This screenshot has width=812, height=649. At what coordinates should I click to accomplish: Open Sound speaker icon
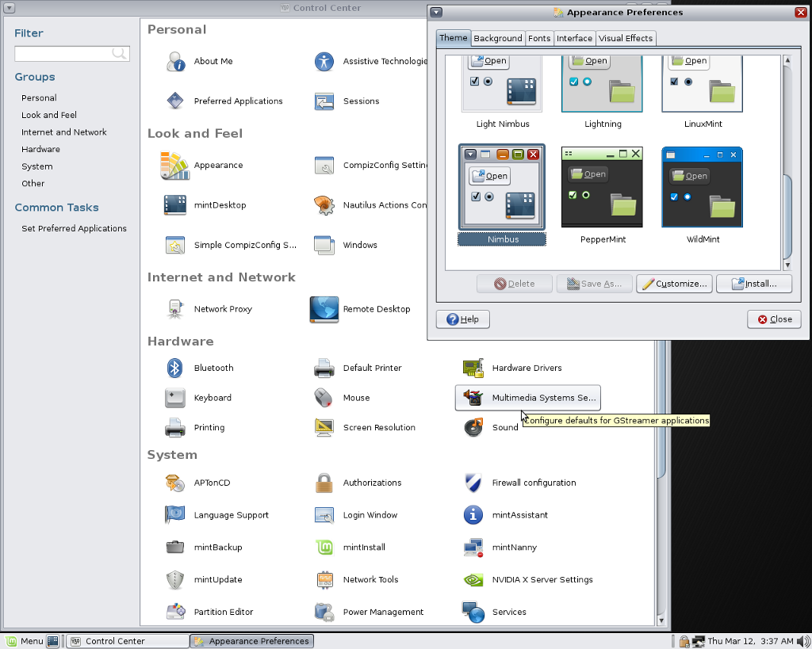(x=473, y=427)
